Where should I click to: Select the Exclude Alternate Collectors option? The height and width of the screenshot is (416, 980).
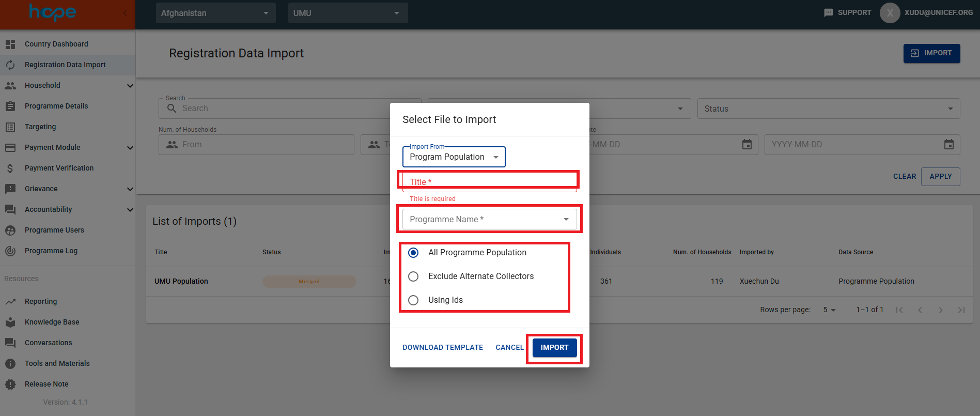click(x=413, y=276)
